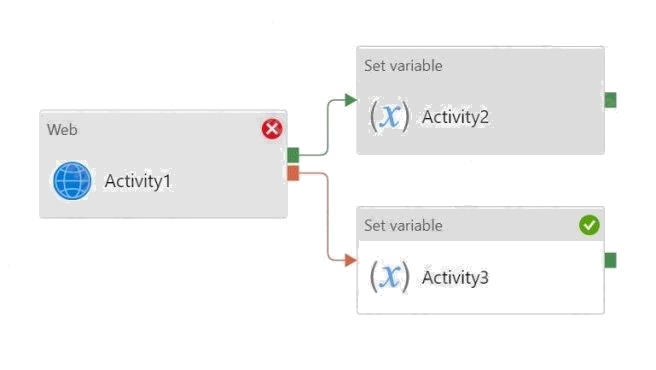Click the Set variable header of Activity3

(x=403, y=226)
